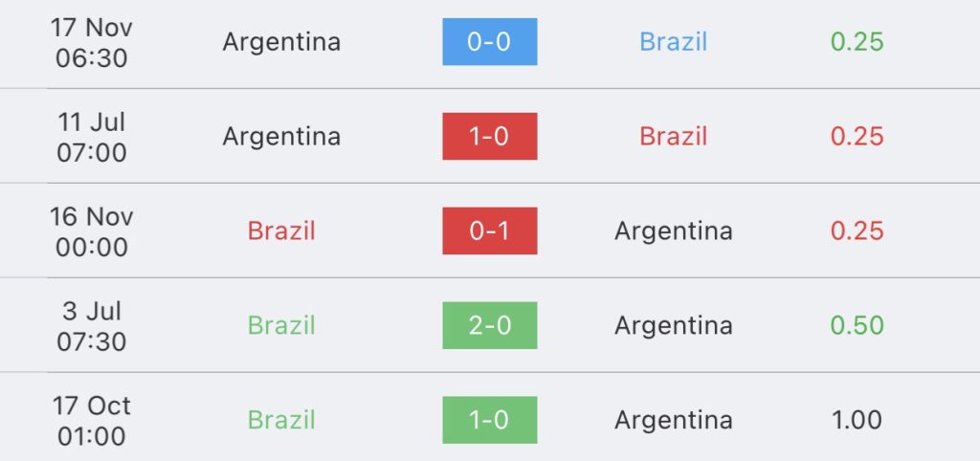This screenshot has height=461, width=980.
Task: Click Argentina on 16 Nov match row
Action: click(x=673, y=230)
